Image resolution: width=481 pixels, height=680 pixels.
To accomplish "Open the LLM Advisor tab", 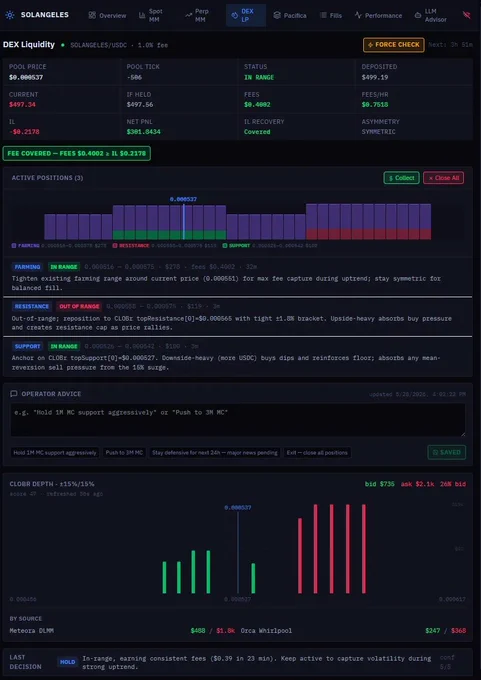I will tap(430, 15).
